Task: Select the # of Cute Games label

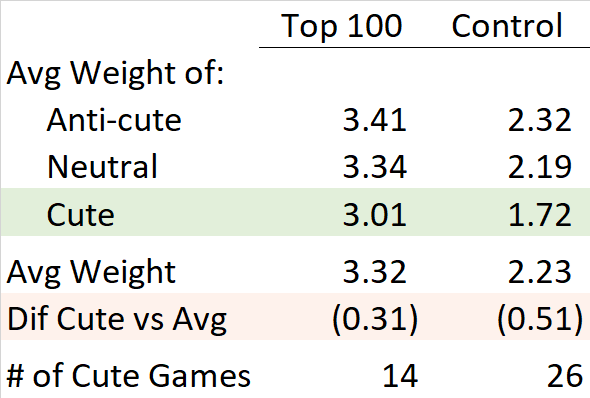Action: pos(129,376)
